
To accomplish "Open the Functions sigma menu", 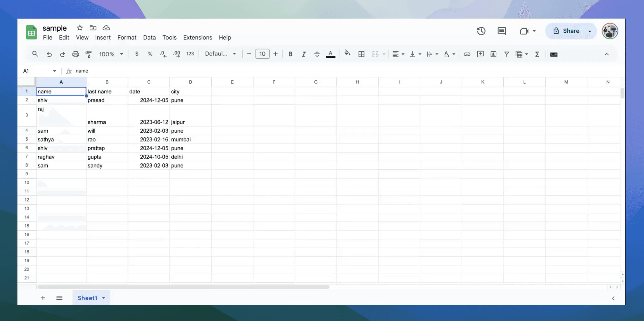I will pos(537,54).
